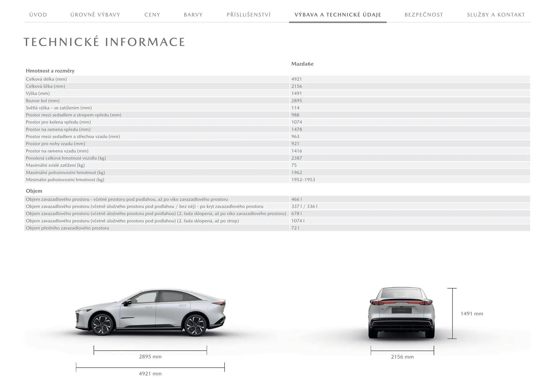Click the Objem section title
Screen dimensions: 554x392
34,191
